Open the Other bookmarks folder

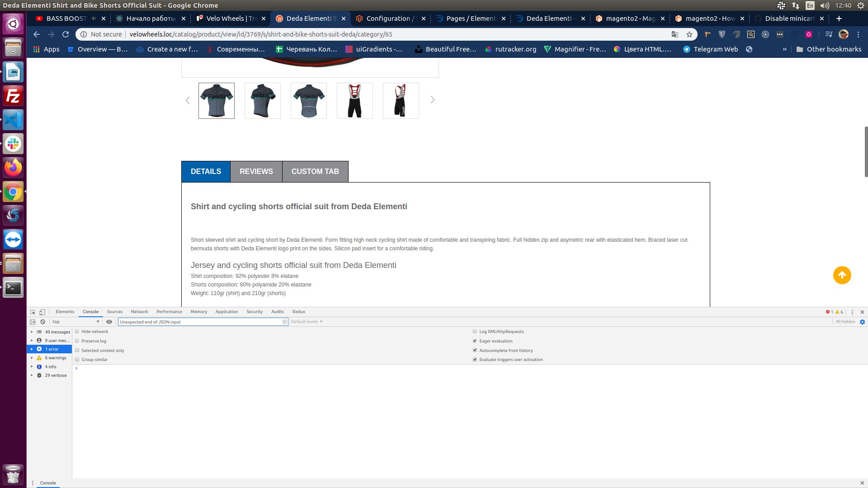[829, 49]
